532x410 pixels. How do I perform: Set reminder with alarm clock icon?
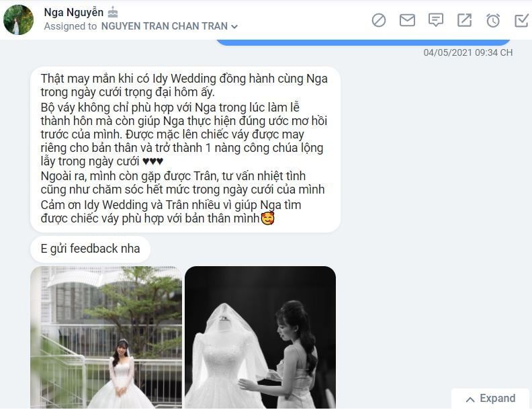pyautogui.click(x=493, y=20)
